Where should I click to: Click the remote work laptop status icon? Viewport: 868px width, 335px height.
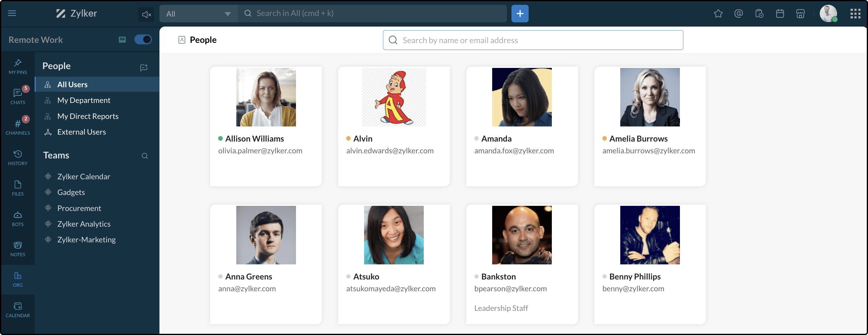(122, 40)
